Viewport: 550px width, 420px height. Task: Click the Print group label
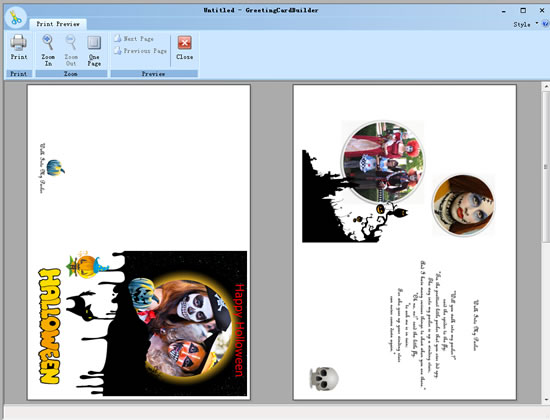coord(19,74)
